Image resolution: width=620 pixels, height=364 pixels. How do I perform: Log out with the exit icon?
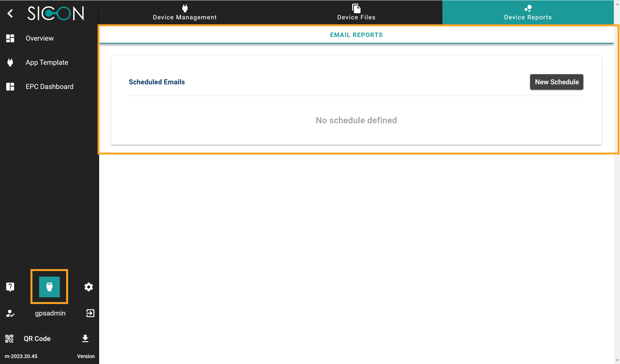(90, 313)
